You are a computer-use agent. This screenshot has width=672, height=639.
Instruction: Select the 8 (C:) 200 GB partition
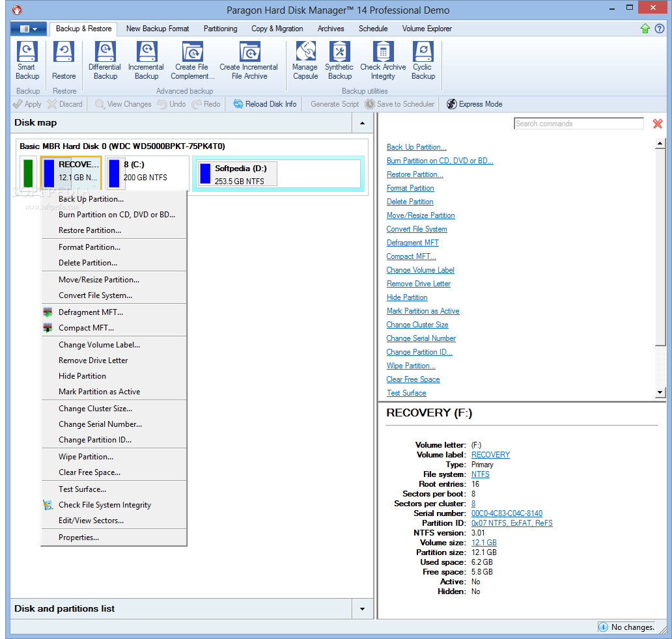(x=147, y=172)
